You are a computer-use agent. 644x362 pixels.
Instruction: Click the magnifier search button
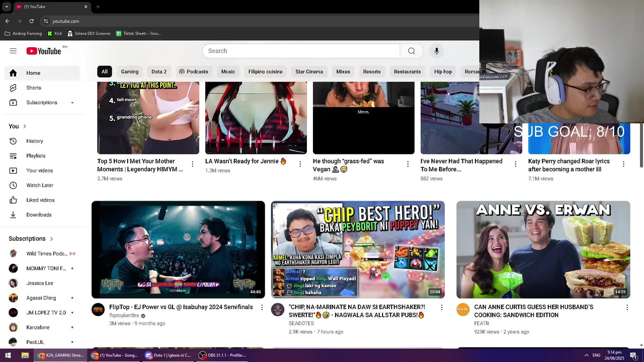tap(412, 51)
